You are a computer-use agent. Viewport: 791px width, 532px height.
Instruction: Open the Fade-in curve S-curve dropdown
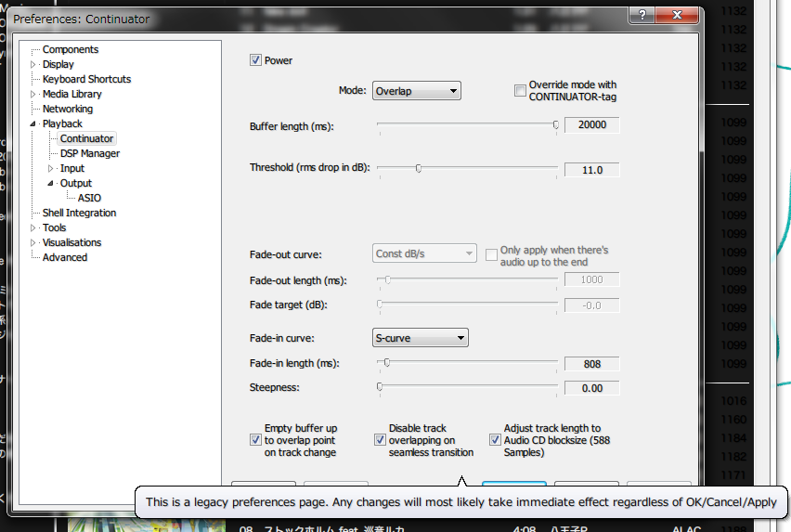420,338
